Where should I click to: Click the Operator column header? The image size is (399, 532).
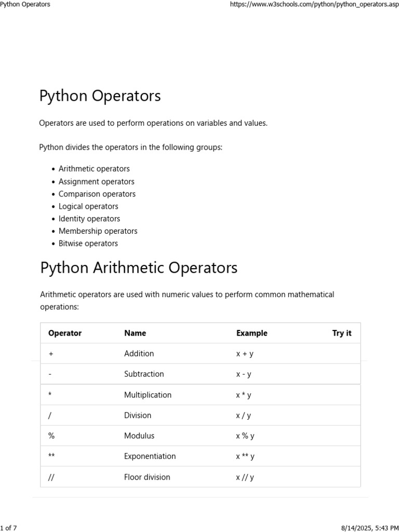click(64, 333)
